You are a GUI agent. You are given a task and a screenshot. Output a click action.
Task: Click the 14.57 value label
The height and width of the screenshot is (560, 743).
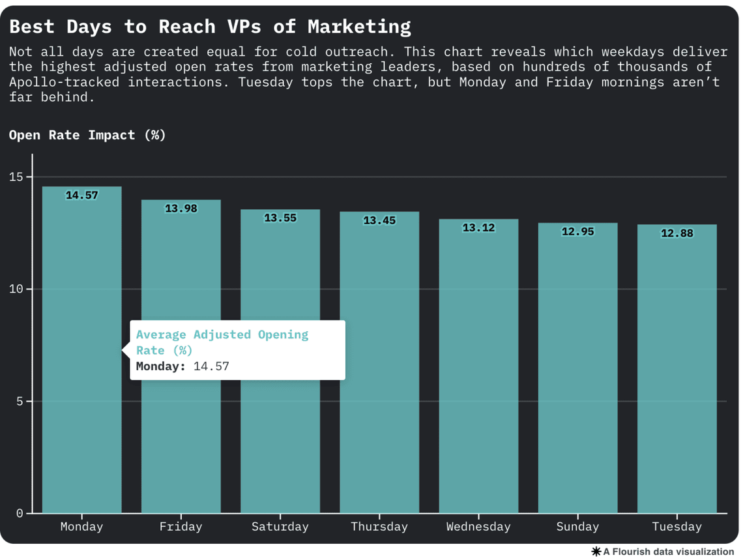(81, 195)
